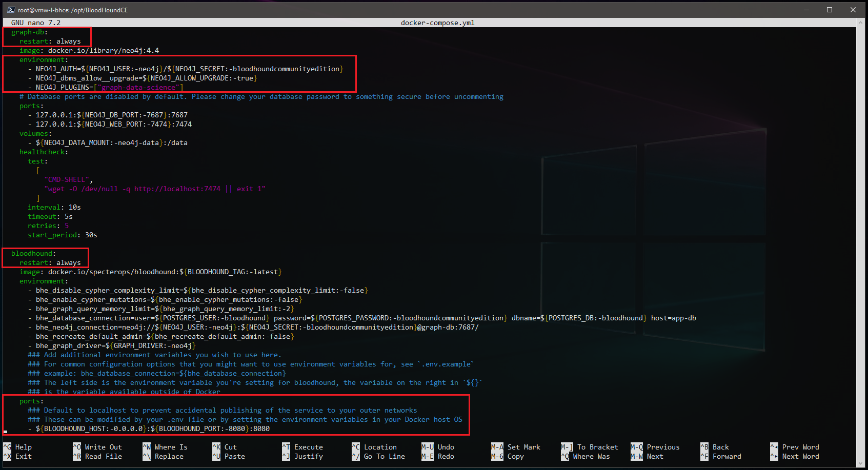Click the ^U Paste shortcut
Viewport: 868px width, 470px height.
click(x=229, y=456)
